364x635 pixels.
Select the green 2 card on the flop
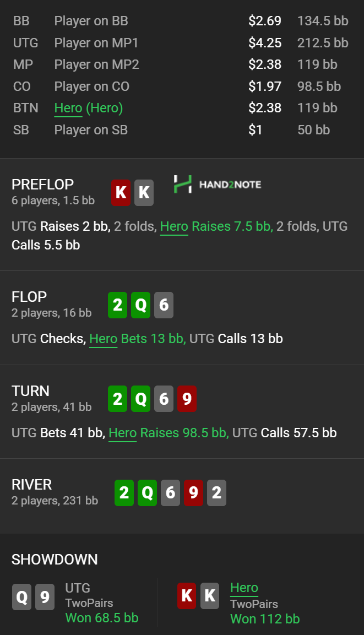pos(117,305)
